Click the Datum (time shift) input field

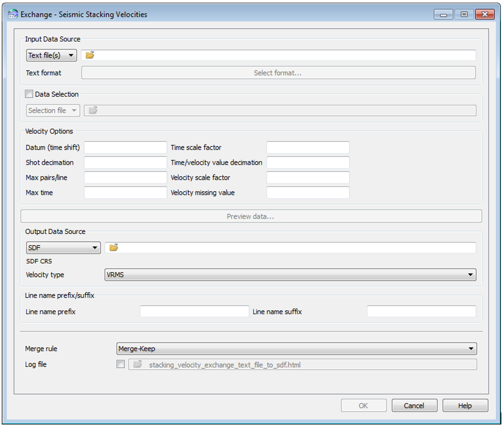[126, 148]
